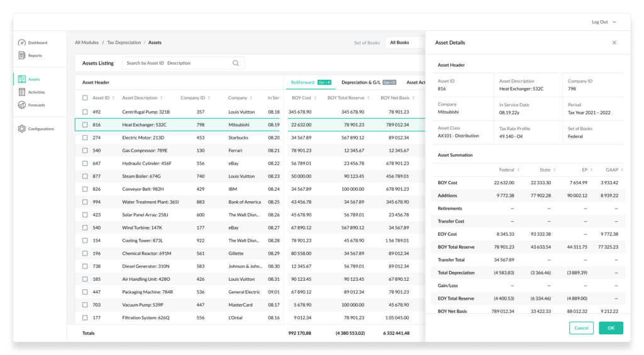Expand the Log Out dropdown arrow

(x=614, y=22)
